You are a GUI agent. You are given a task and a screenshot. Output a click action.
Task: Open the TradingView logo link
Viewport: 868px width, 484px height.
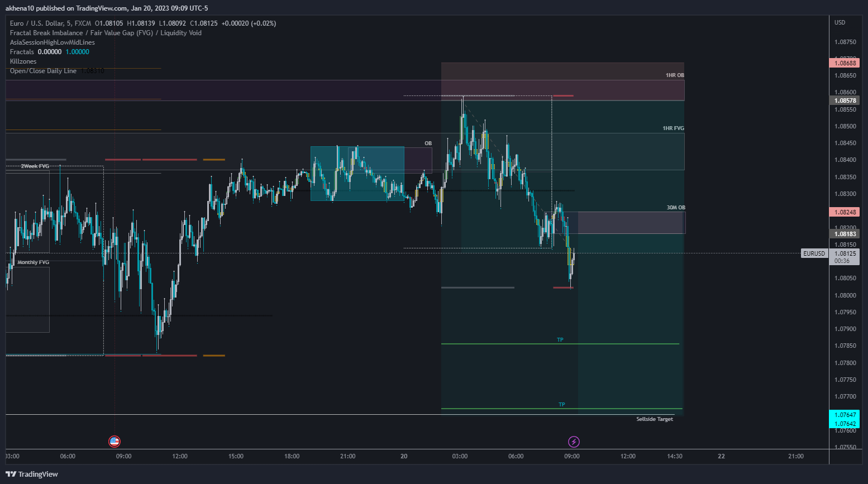click(32, 474)
